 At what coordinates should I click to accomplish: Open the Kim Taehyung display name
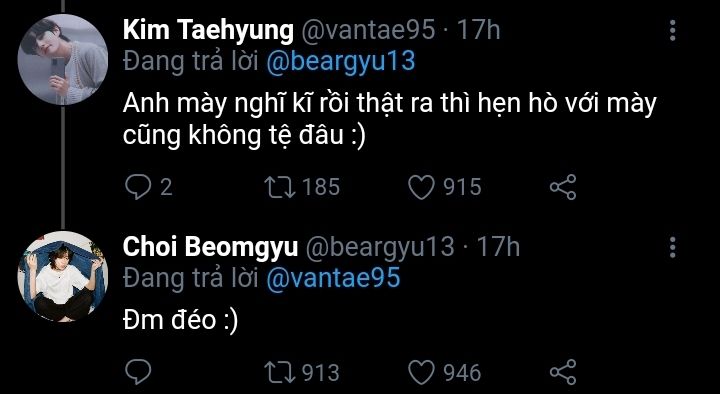point(208,31)
